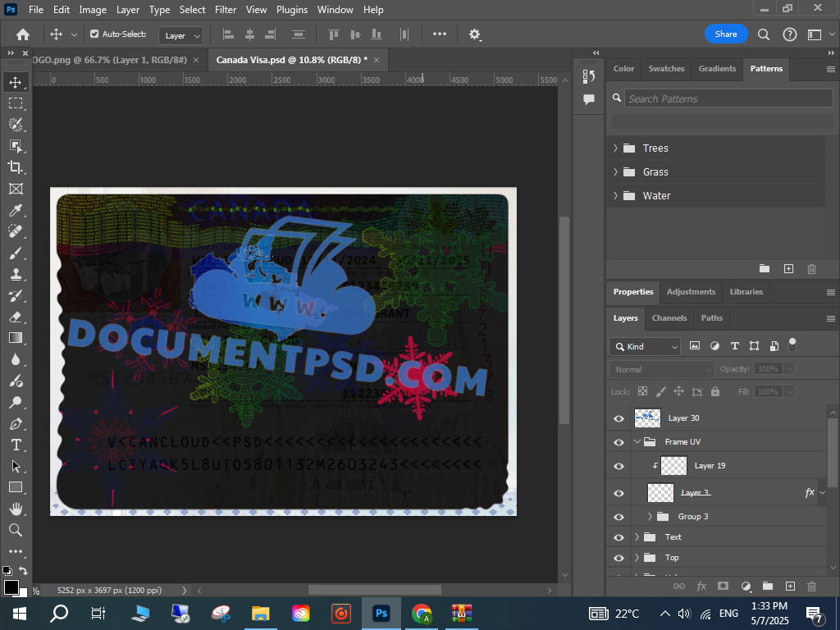This screenshot has height=630, width=840.
Task: Open the Adjustments tab
Action: tap(691, 292)
